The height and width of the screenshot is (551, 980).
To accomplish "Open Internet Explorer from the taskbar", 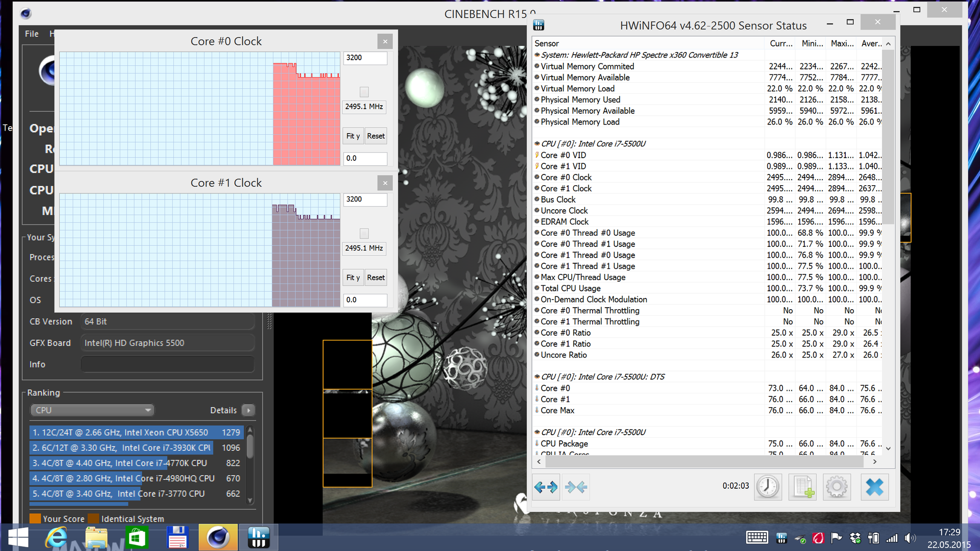I will click(56, 537).
